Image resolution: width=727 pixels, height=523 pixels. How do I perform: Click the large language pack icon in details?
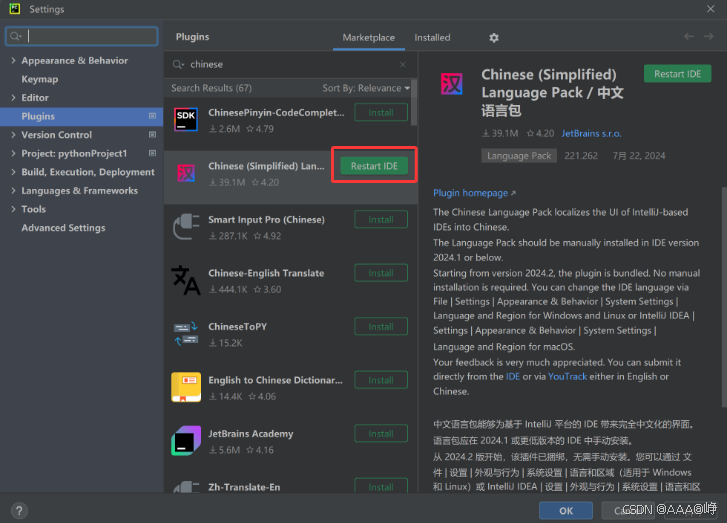pyautogui.click(x=451, y=84)
